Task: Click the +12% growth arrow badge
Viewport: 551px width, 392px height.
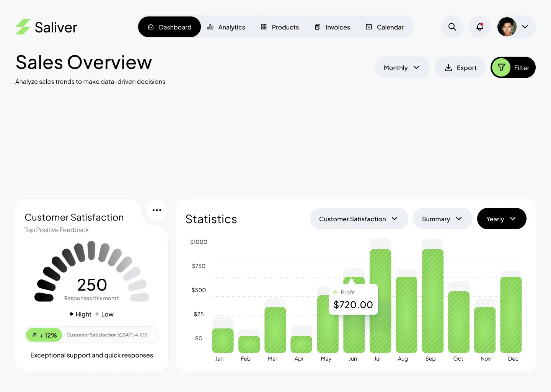Action: pos(44,335)
